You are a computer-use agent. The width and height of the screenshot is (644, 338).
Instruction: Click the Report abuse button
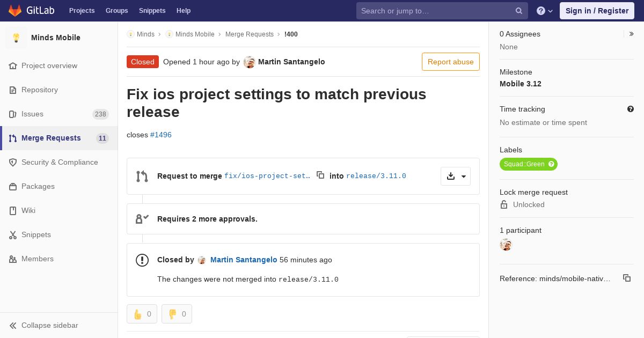(x=450, y=62)
